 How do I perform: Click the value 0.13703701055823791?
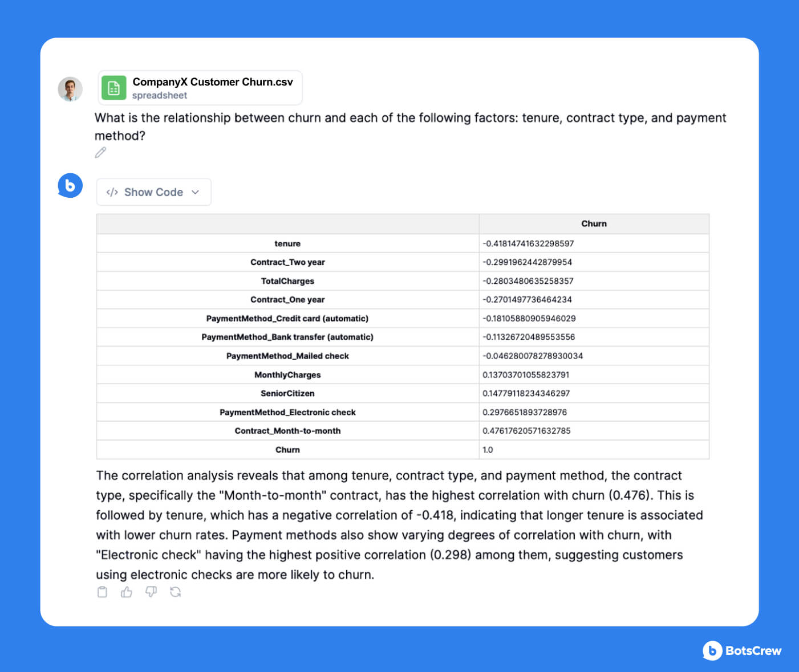point(526,374)
